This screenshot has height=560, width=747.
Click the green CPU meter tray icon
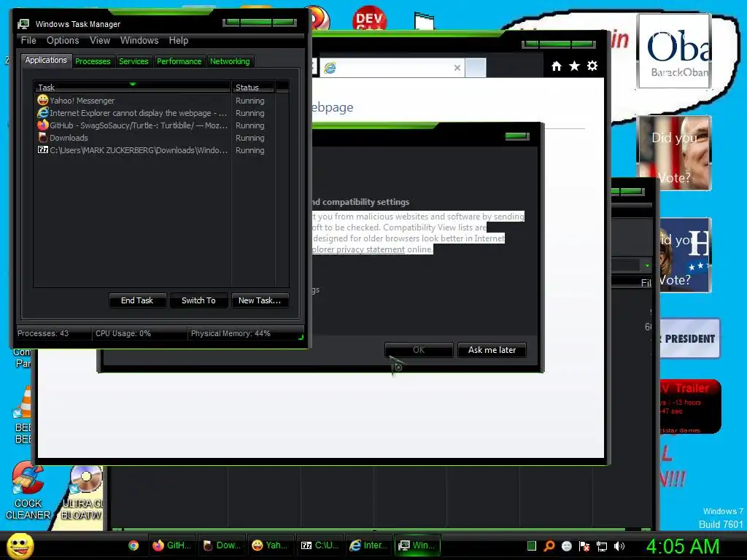[532, 546]
